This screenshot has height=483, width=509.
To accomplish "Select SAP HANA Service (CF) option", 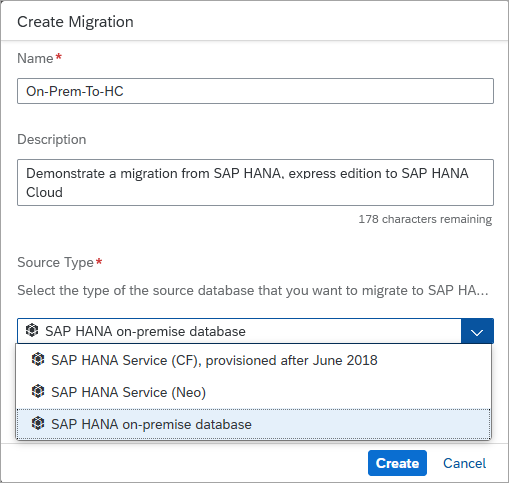I will coord(253,360).
